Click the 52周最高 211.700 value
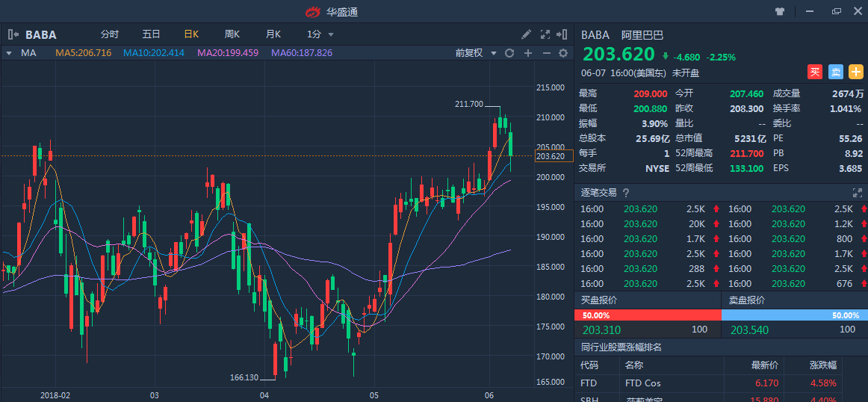 click(x=748, y=153)
